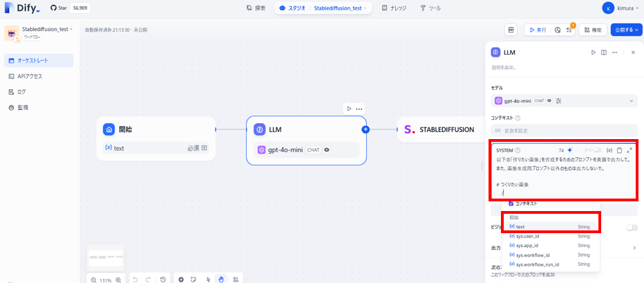Open the LLM node three-dots menu
The width and height of the screenshot is (644, 283).
(x=359, y=109)
